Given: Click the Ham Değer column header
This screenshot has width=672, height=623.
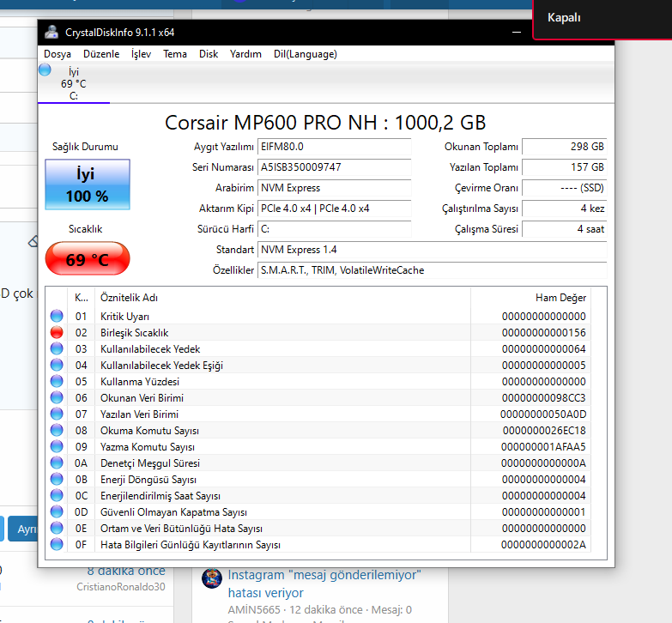Looking at the screenshot, I should (x=530, y=298).
